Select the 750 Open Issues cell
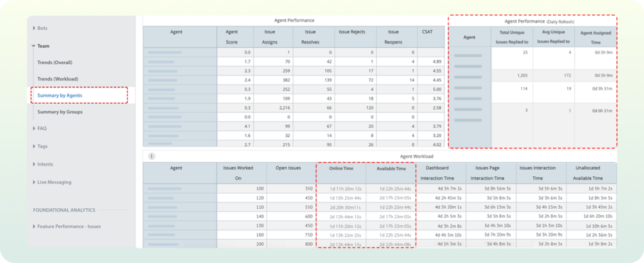644x263 pixels. [292, 235]
